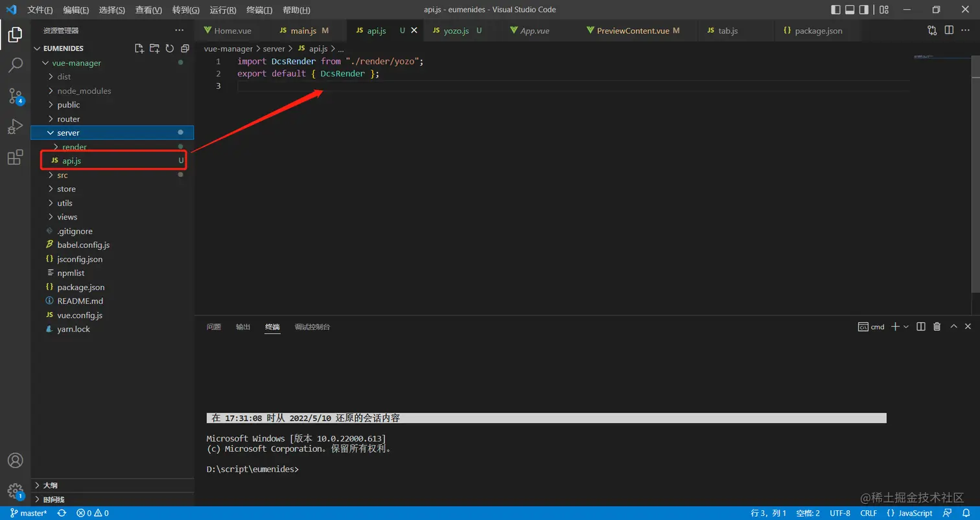Switch to 调试控制台 debug console tab

click(x=312, y=327)
